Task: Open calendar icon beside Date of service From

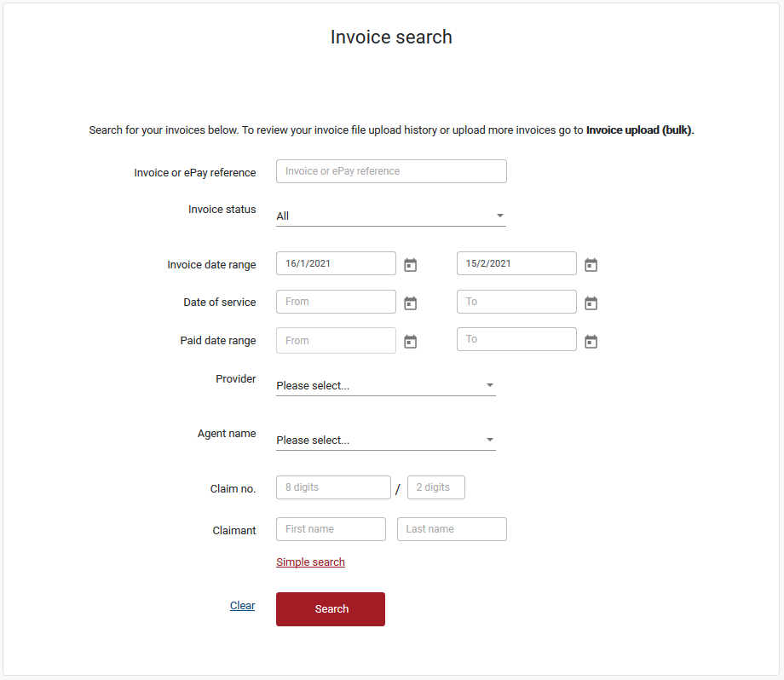Action: pyautogui.click(x=410, y=303)
